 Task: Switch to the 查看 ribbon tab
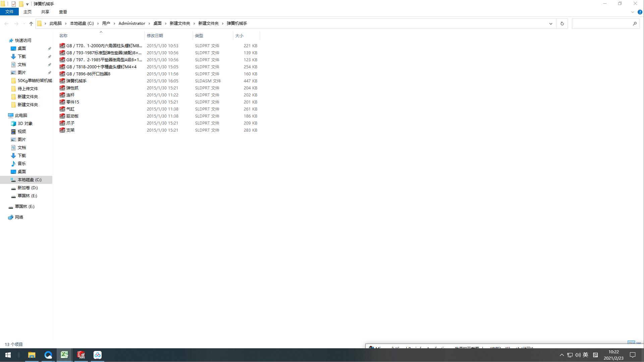click(63, 12)
